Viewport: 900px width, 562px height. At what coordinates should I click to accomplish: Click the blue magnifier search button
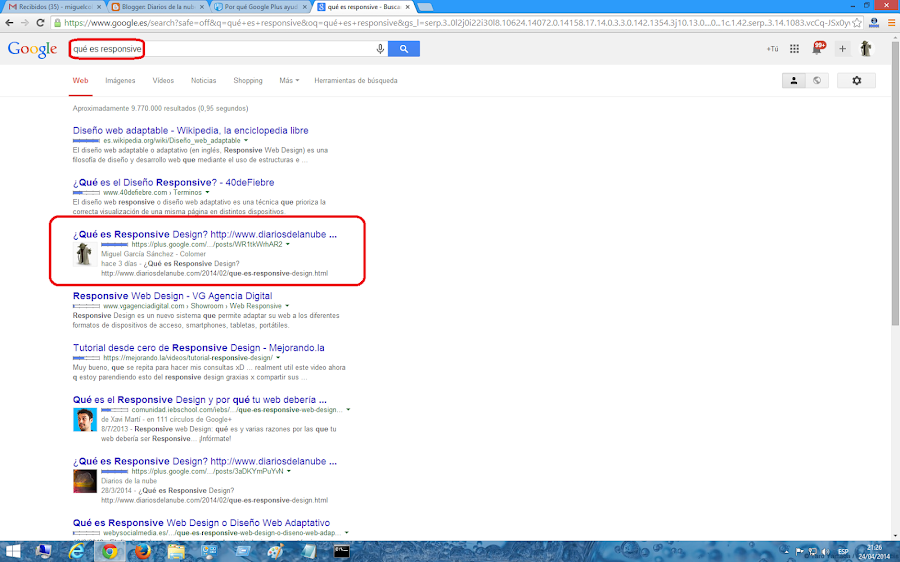pyautogui.click(x=404, y=49)
